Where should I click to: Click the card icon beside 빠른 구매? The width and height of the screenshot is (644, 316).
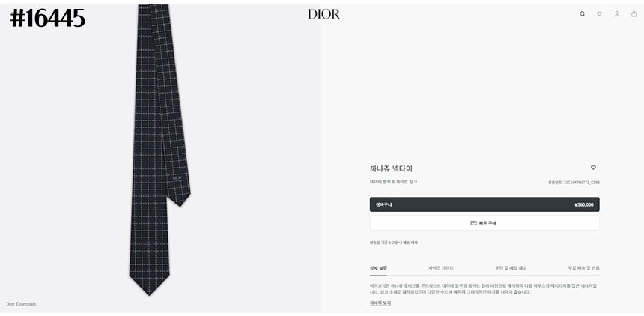(x=473, y=223)
